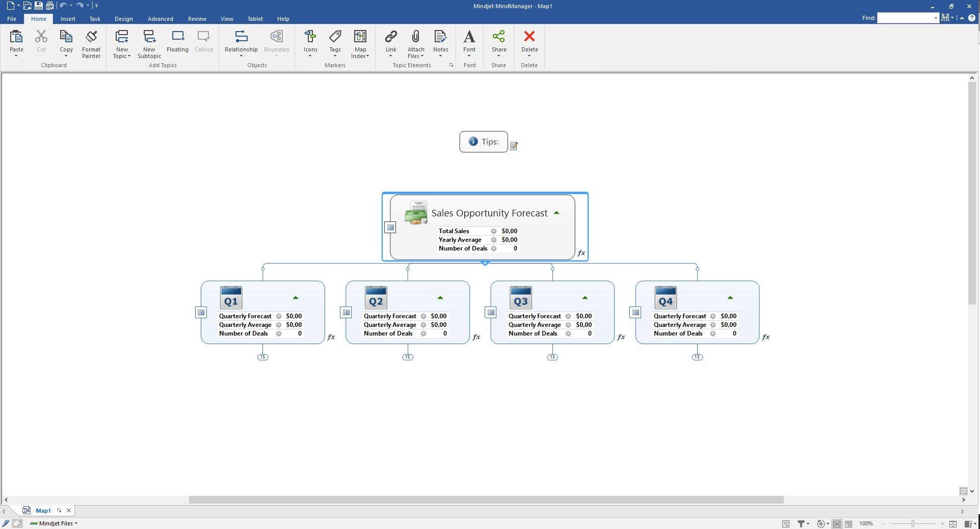Viewport: 980px width, 529px height.
Task: Open the notes icon beside Tips topic
Action: pyautogui.click(x=514, y=146)
